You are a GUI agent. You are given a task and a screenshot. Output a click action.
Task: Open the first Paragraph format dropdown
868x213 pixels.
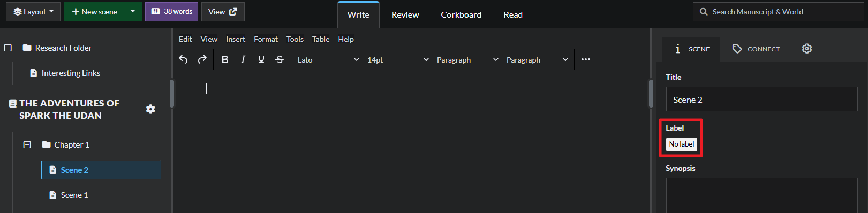[x=467, y=59]
